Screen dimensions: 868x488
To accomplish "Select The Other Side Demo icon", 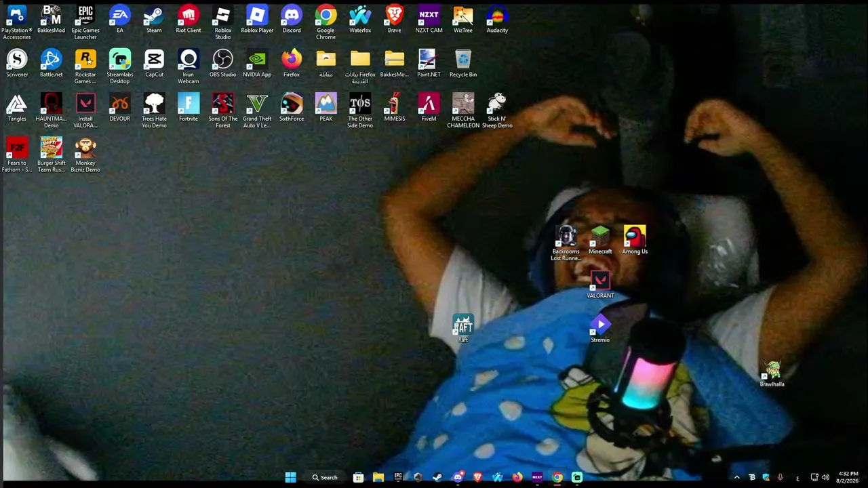I will coord(360,110).
